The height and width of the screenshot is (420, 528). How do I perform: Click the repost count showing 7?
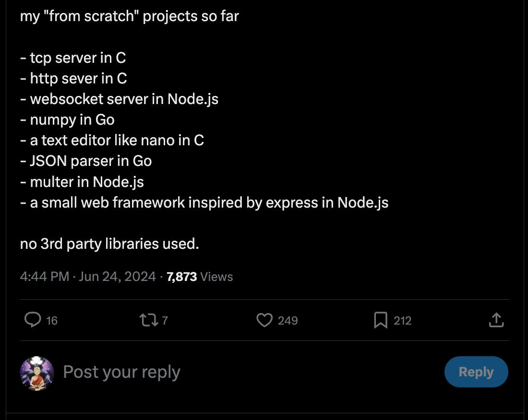pos(164,321)
